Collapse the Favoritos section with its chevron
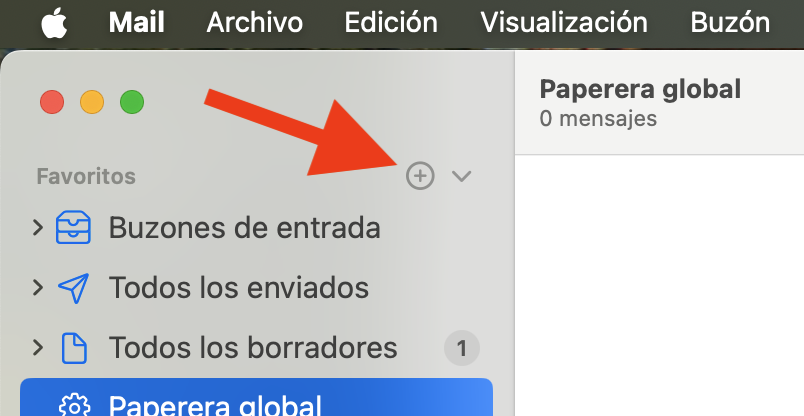The width and height of the screenshot is (804, 416). (461, 176)
